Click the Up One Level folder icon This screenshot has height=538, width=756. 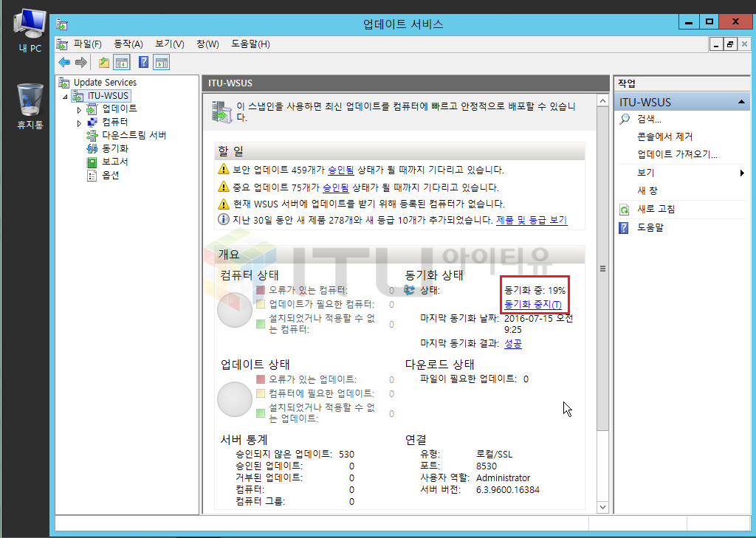104,63
